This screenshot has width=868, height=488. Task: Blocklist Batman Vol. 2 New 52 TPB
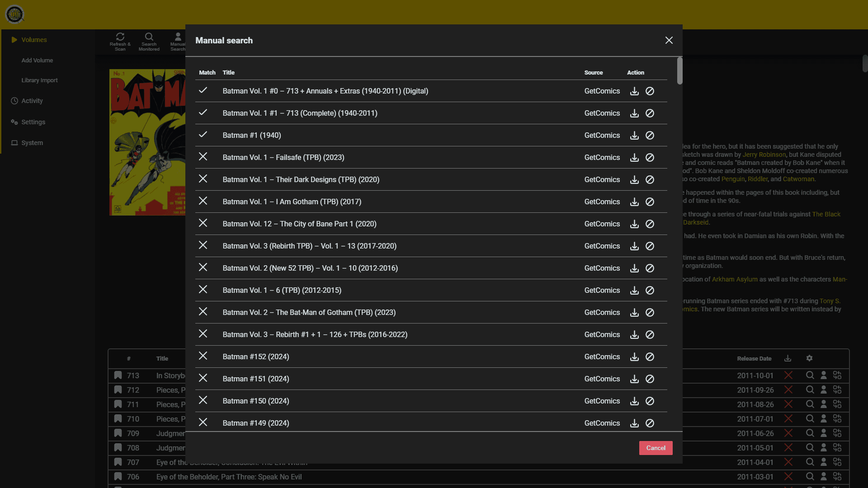click(650, 268)
